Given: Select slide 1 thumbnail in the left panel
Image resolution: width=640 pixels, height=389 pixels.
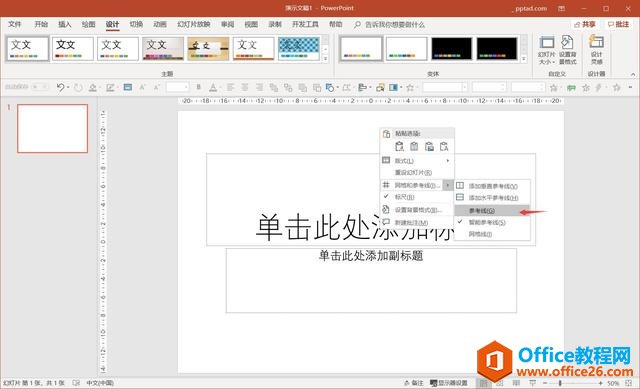Looking at the screenshot, I should coord(53,129).
